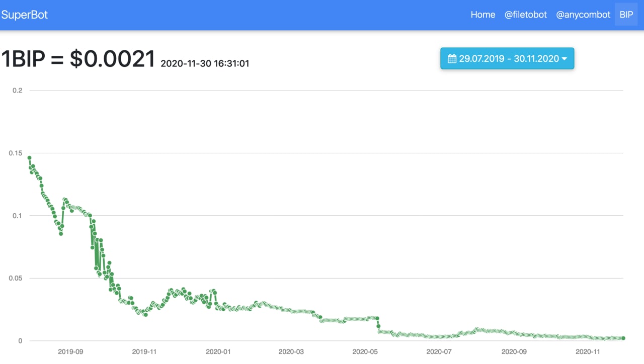The image size is (644, 364).
Task: Click the caret arrow on date range button
Action: pyautogui.click(x=565, y=59)
